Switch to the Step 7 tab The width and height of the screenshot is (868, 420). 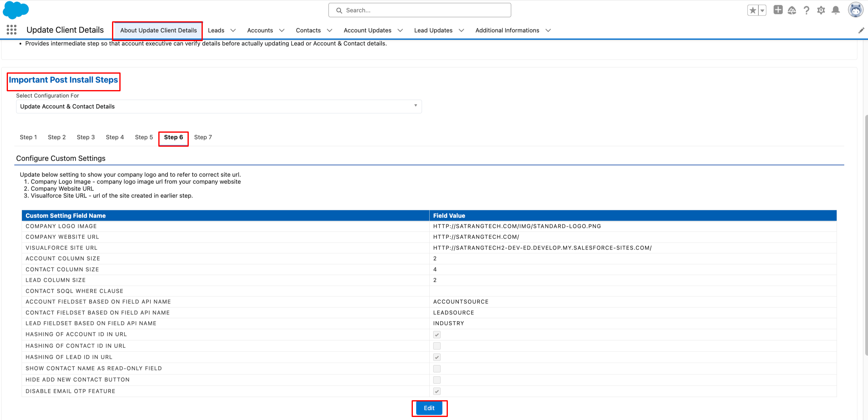[x=203, y=137]
